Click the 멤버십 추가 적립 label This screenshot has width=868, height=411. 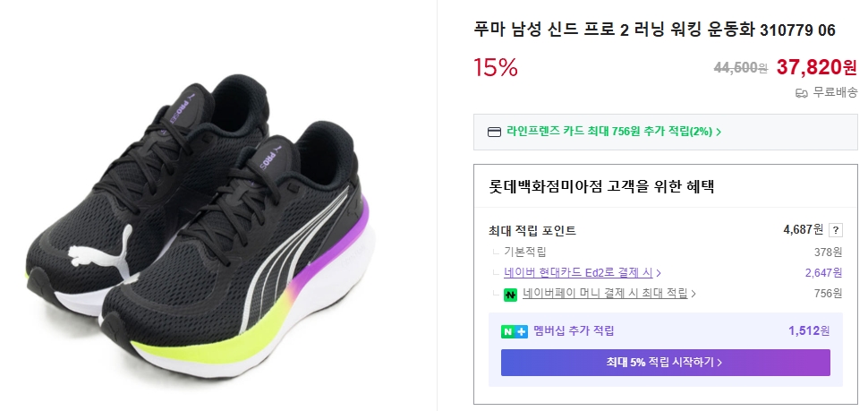click(574, 331)
